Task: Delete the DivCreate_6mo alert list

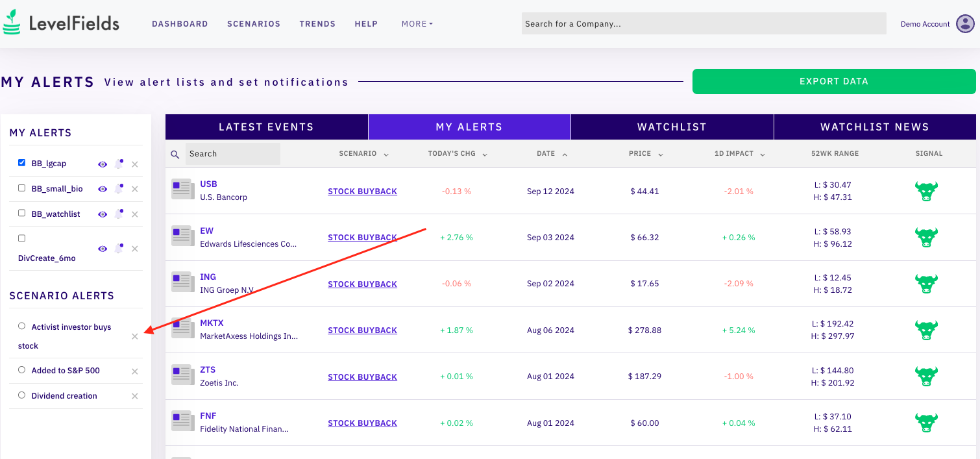Action: click(135, 249)
